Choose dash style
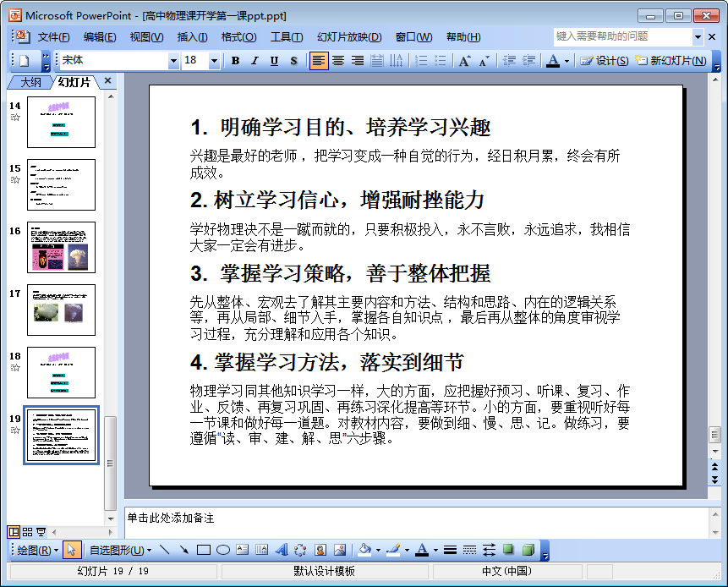728x587 pixels. click(469, 551)
